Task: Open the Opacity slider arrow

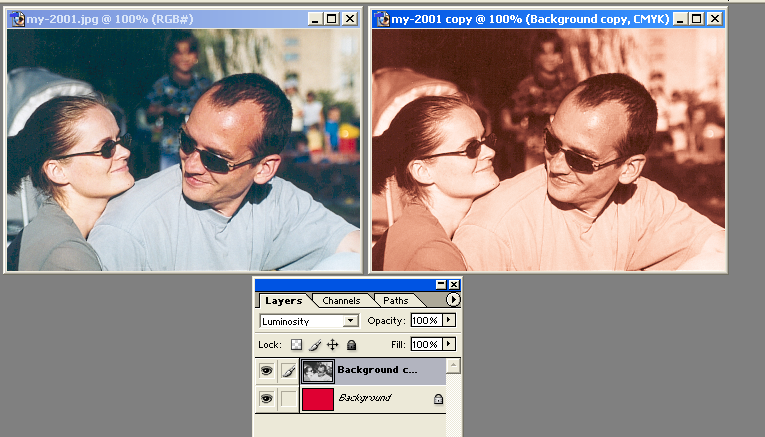Action: 448,321
